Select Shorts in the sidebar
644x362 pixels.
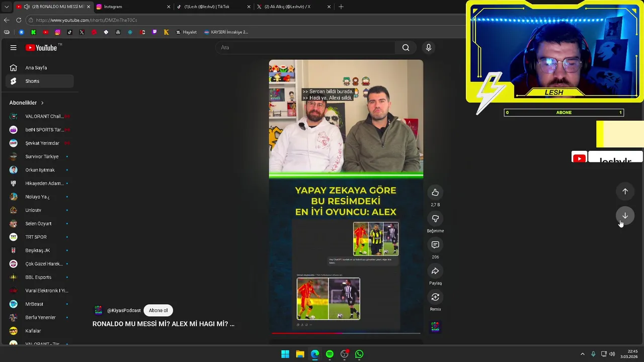39,81
